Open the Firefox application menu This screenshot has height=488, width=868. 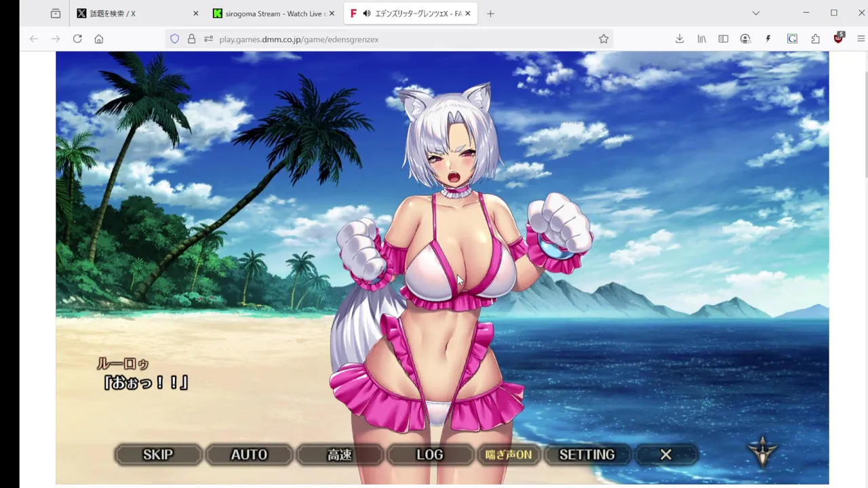pos(862,39)
